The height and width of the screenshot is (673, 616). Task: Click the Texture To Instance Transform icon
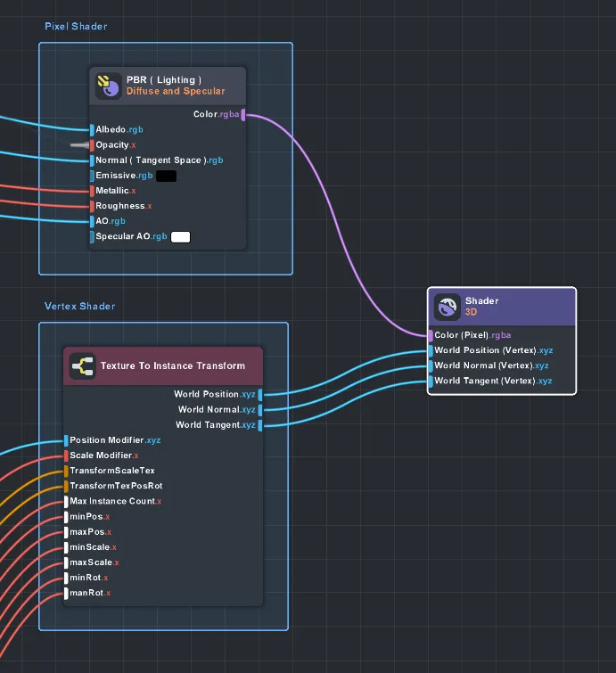click(x=83, y=366)
